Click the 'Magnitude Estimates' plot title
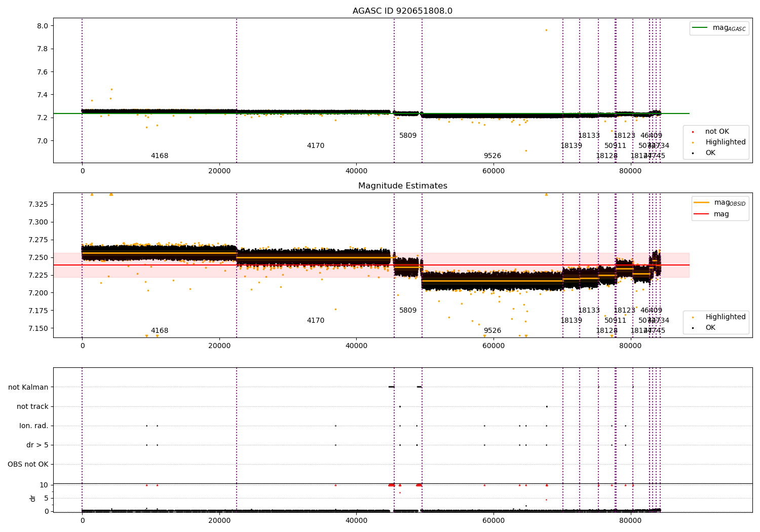760x532 pixels. point(403,186)
